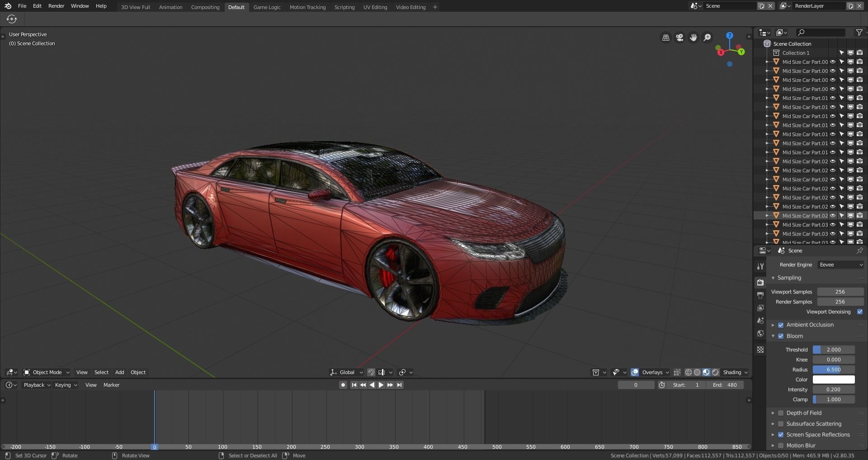Toggle X-Ray icon next to Overlays
This screenshot has height=460, width=868.
click(x=677, y=372)
